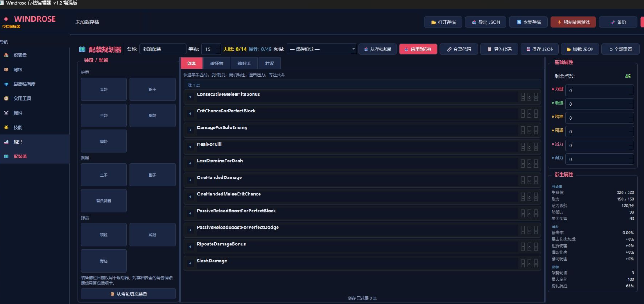Click the 背包 backpack icon in sidebar
The image size is (644, 304).
tap(6, 70)
